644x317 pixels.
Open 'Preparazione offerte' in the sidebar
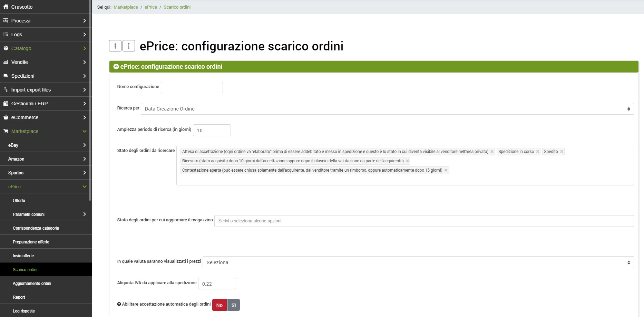point(31,242)
